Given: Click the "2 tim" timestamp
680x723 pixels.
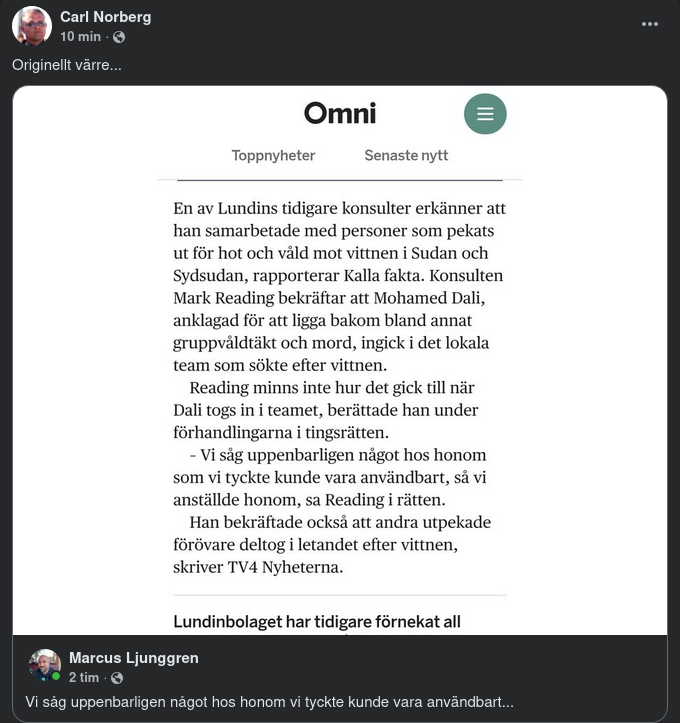Looking at the screenshot, I should coord(85,677).
